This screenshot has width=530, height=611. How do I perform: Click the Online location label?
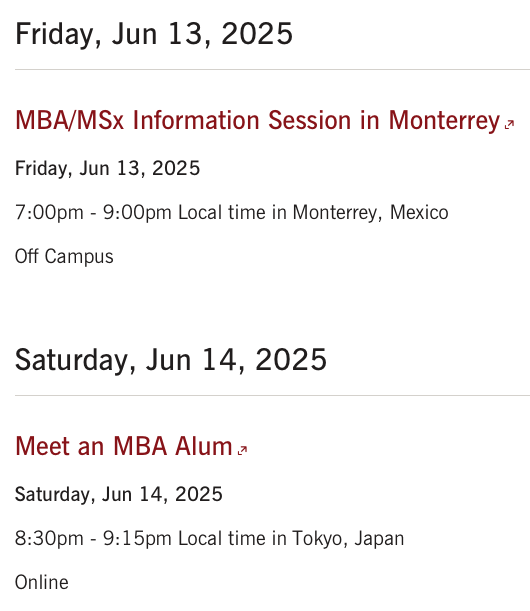tap(42, 583)
